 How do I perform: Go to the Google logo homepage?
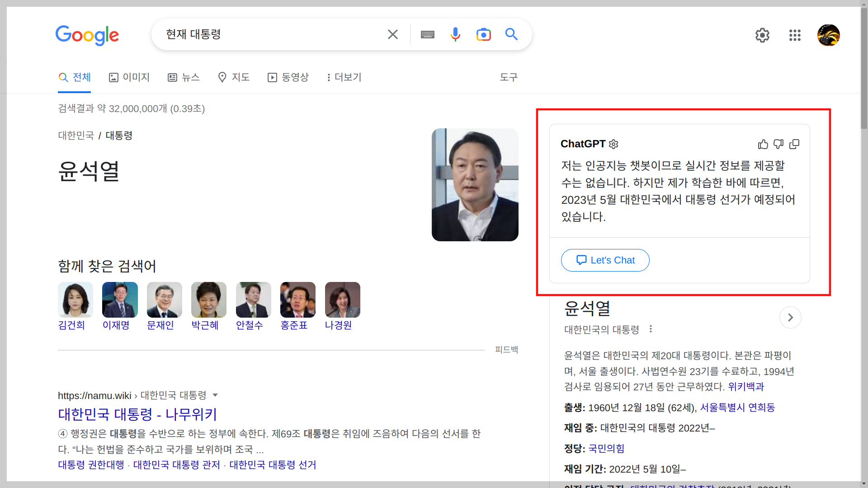click(x=87, y=35)
